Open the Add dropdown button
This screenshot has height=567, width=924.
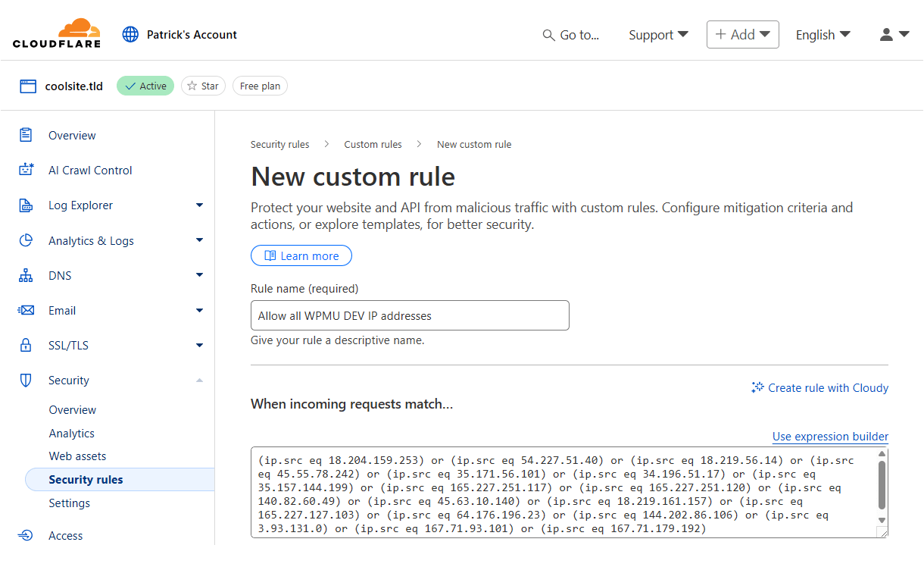tap(742, 35)
